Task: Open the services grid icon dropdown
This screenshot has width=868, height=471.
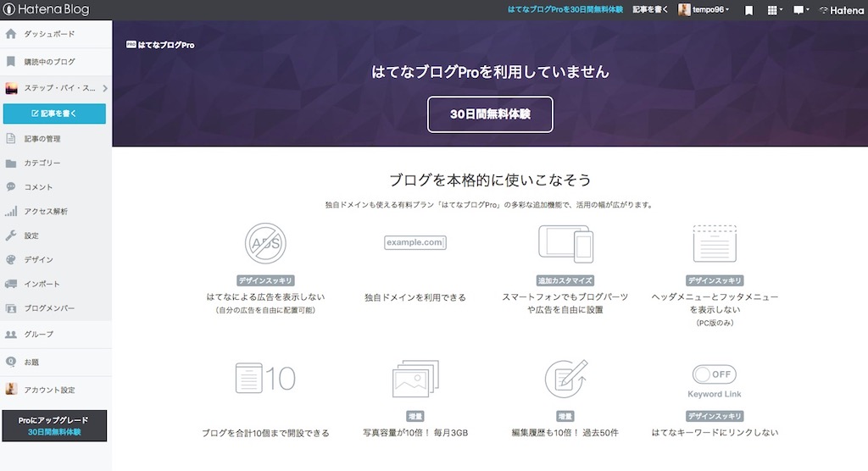Action: pyautogui.click(x=775, y=10)
